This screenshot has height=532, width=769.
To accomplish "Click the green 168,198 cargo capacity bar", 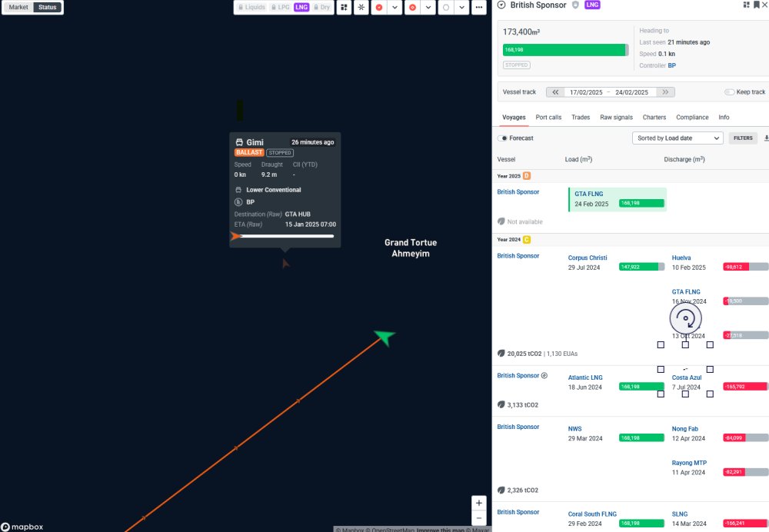I will pyautogui.click(x=565, y=50).
